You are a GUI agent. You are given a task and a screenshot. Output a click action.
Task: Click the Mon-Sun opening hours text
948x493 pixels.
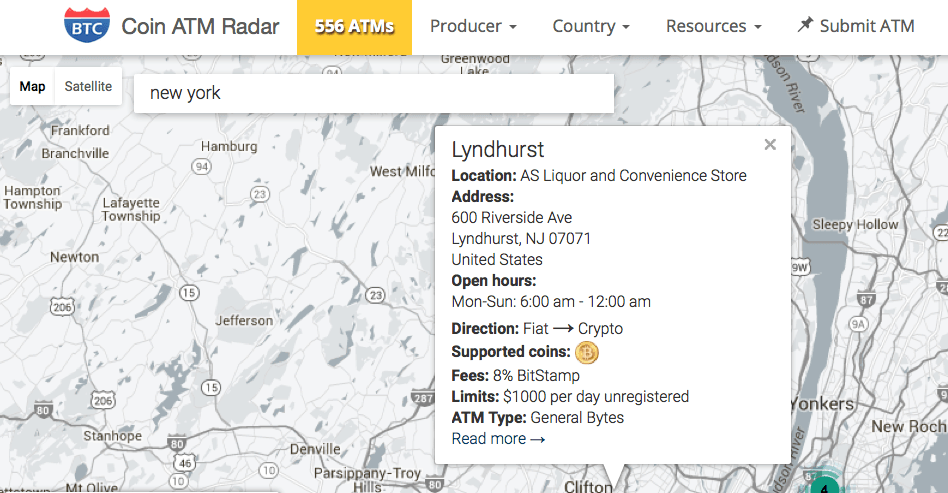[551, 301]
